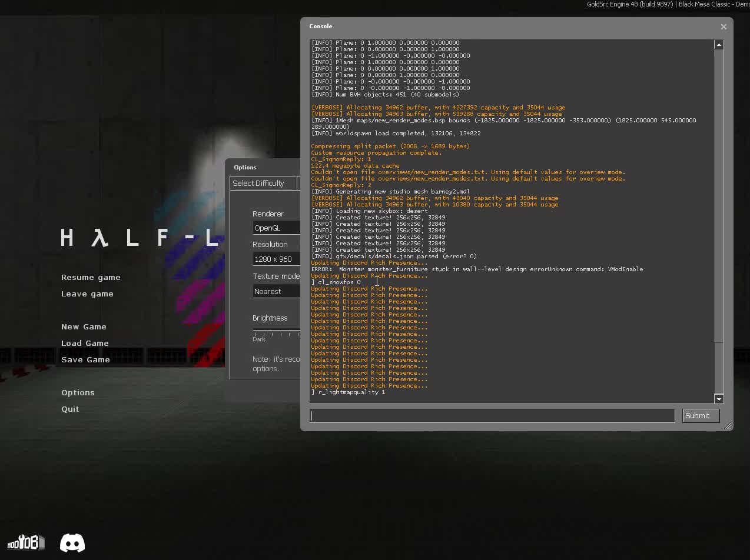Open the ModDB icon link

25,542
